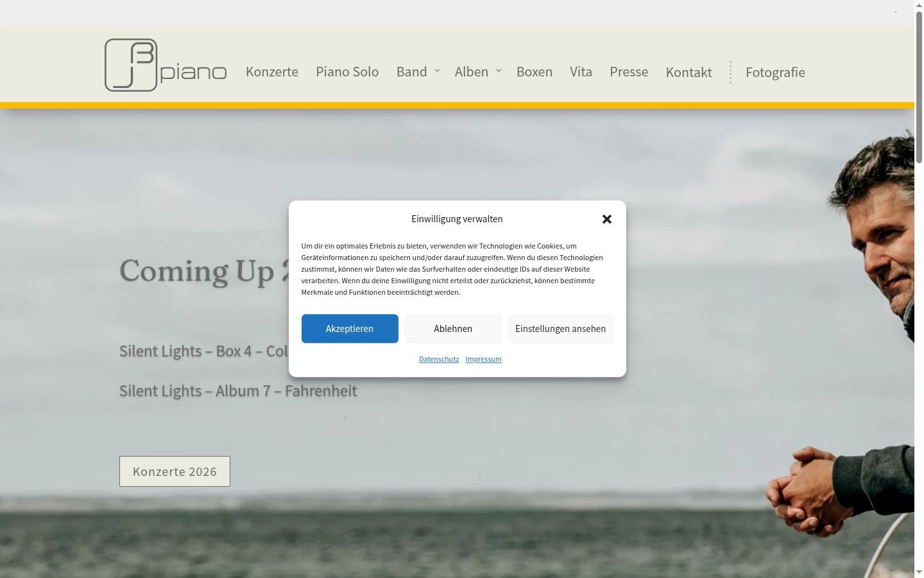This screenshot has height=578, width=924.
Task: Decline cookies with Ablehnen button
Action: pos(453,329)
